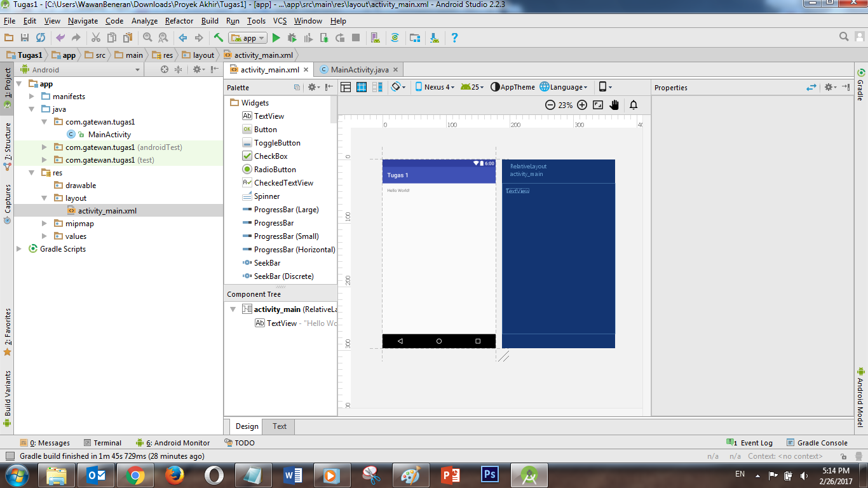Show the Design surface only
Screen dimensions: 868x488
pos(346,87)
